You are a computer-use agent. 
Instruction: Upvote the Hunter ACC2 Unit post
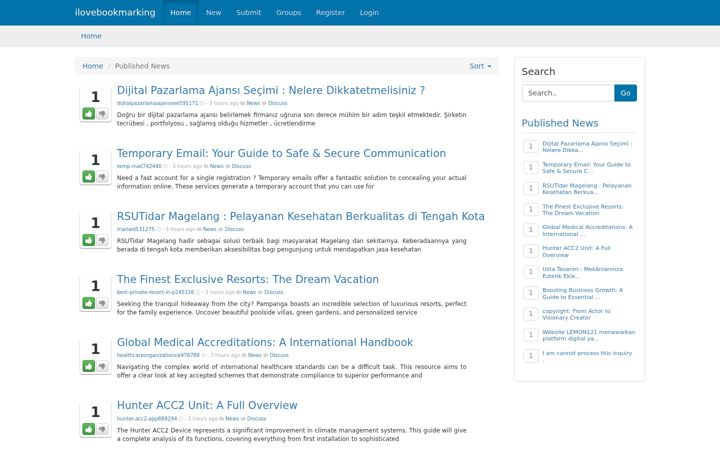(x=89, y=429)
